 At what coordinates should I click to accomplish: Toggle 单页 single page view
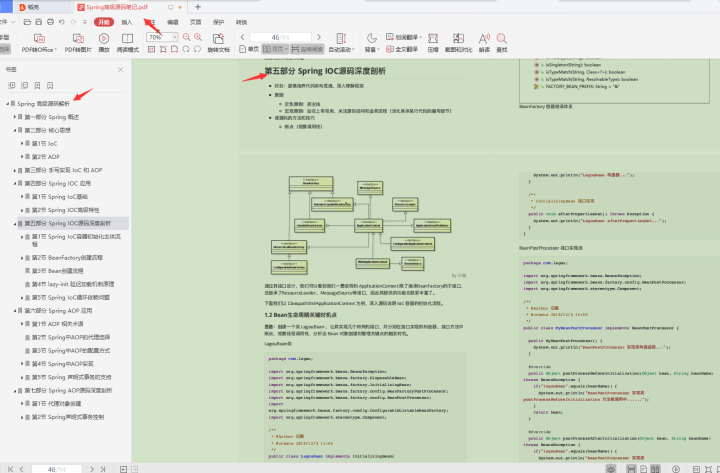click(249, 49)
